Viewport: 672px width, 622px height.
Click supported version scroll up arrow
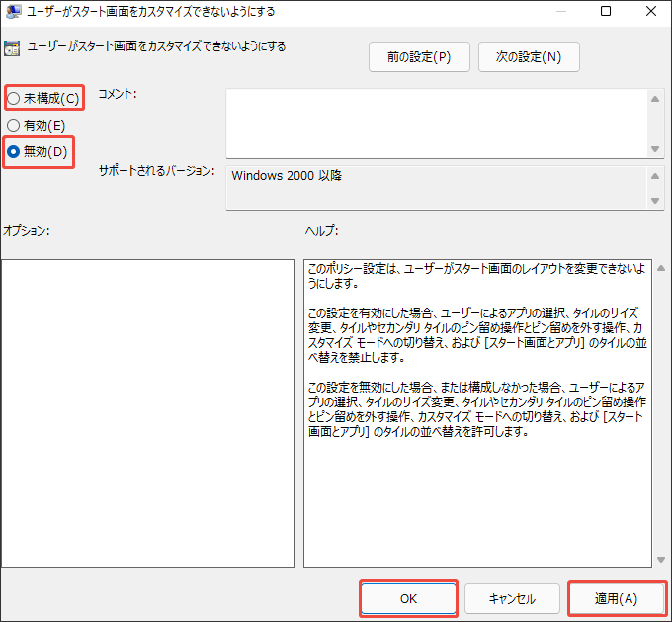click(655, 176)
